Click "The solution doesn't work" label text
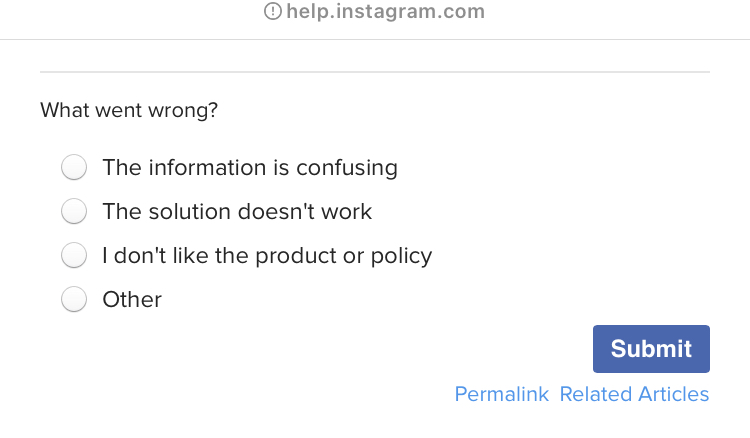 [237, 212]
